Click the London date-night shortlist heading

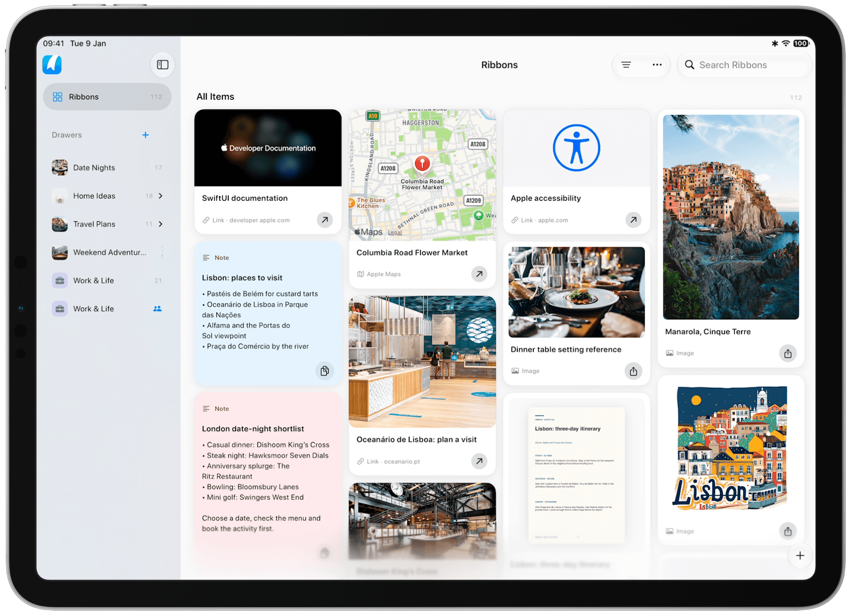click(x=253, y=429)
